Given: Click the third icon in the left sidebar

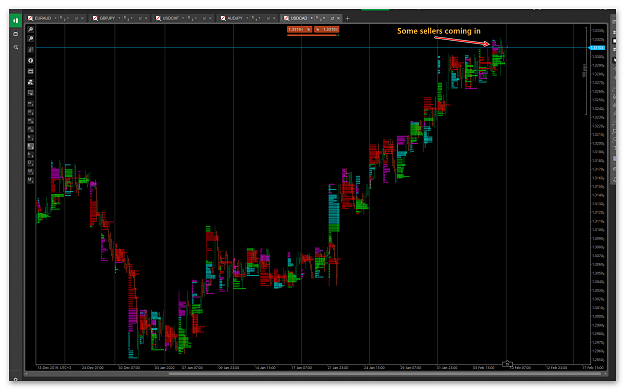Looking at the screenshot, I should (16, 47).
